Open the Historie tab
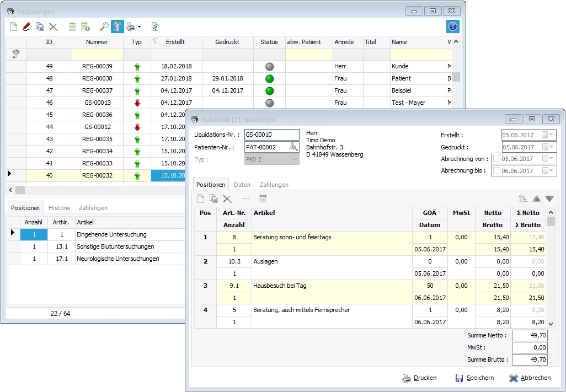The height and width of the screenshot is (392, 566). tap(59, 208)
